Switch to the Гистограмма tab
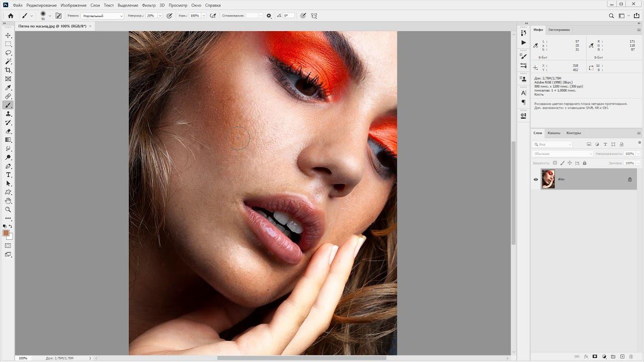 pos(559,30)
